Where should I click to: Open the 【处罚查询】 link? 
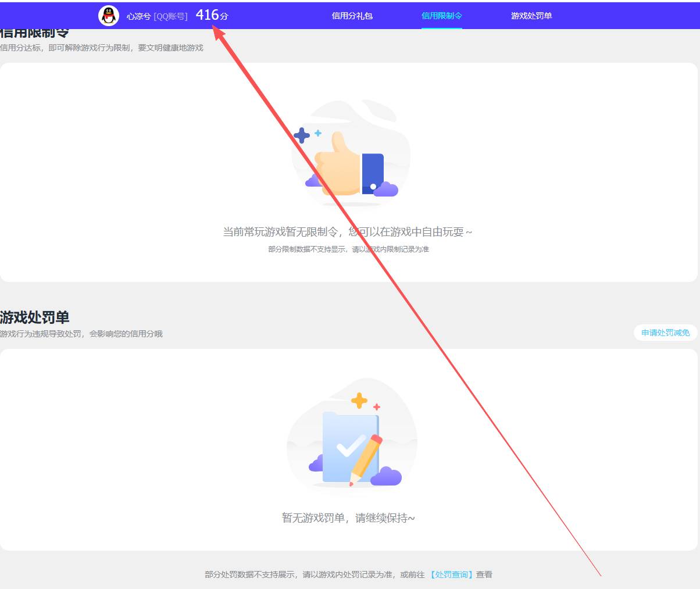(451, 573)
